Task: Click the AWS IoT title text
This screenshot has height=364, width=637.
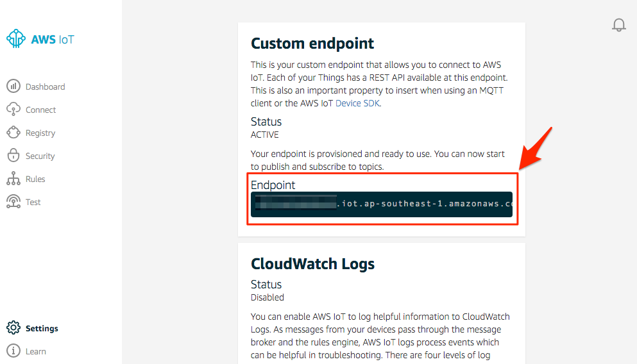Action: point(53,39)
